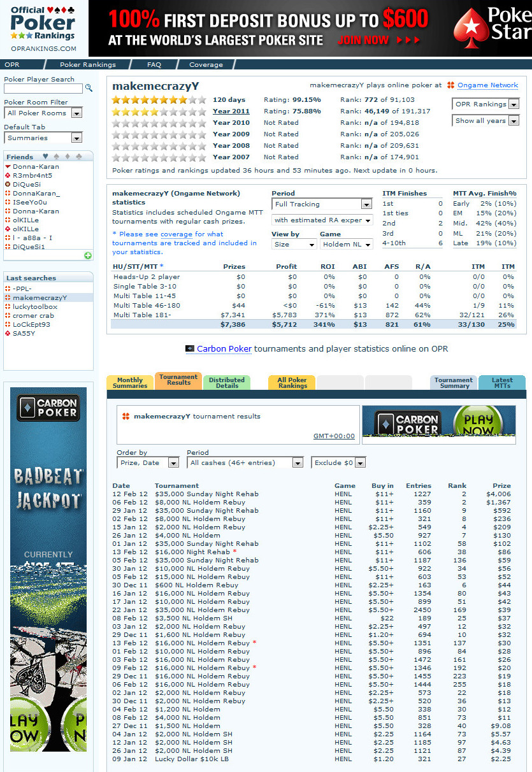Click the Ongame Network link
The width and height of the screenshot is (532, 772).
(x=487, y=85)
